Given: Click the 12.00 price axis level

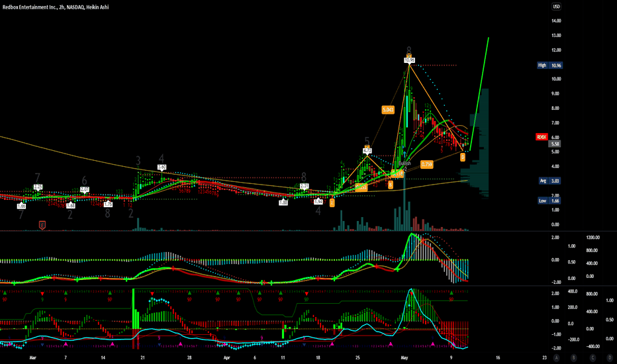Looking at the screenshot, I should tap(556, 50).
